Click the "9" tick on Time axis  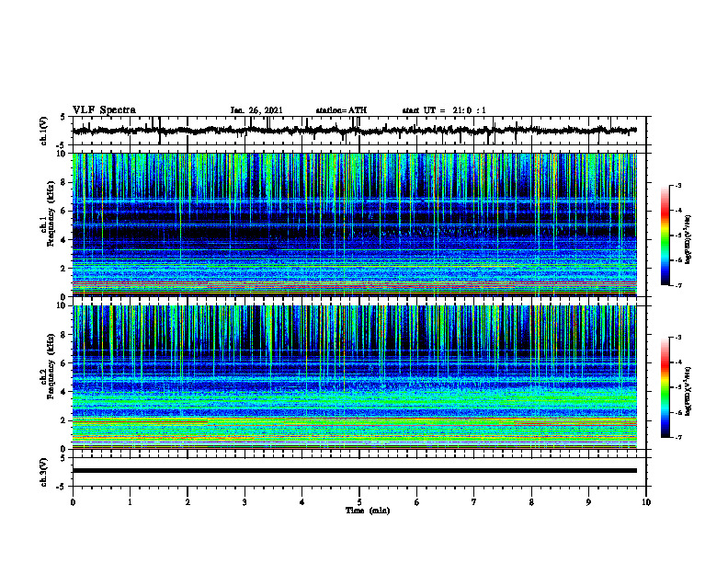588,502
